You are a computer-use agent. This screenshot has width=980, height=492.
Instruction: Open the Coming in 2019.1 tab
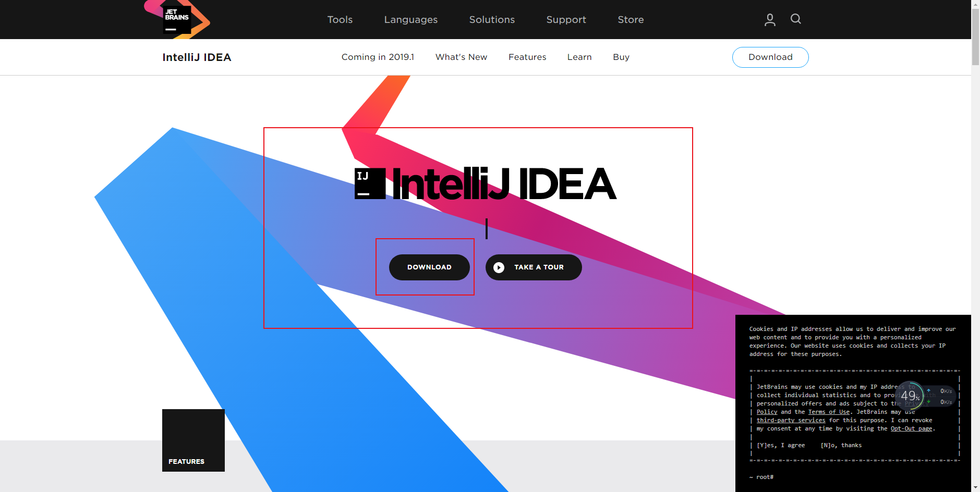pos(378,57)
